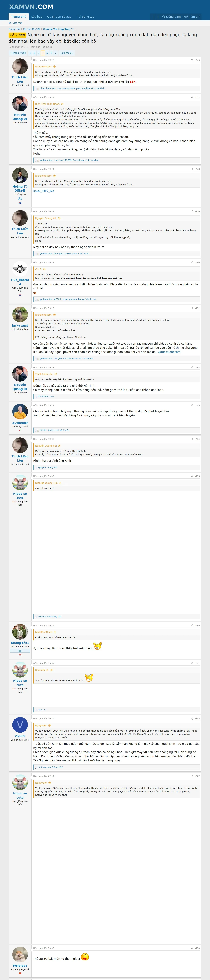Open the Bài viết mới sub-navigation link

15,23
